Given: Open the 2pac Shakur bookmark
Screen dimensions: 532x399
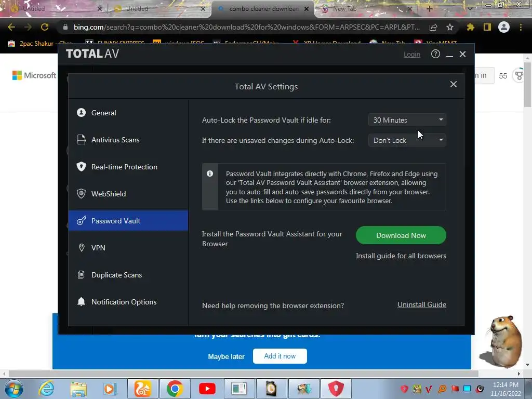Looking at the screenshot, I should click(40, 44).
